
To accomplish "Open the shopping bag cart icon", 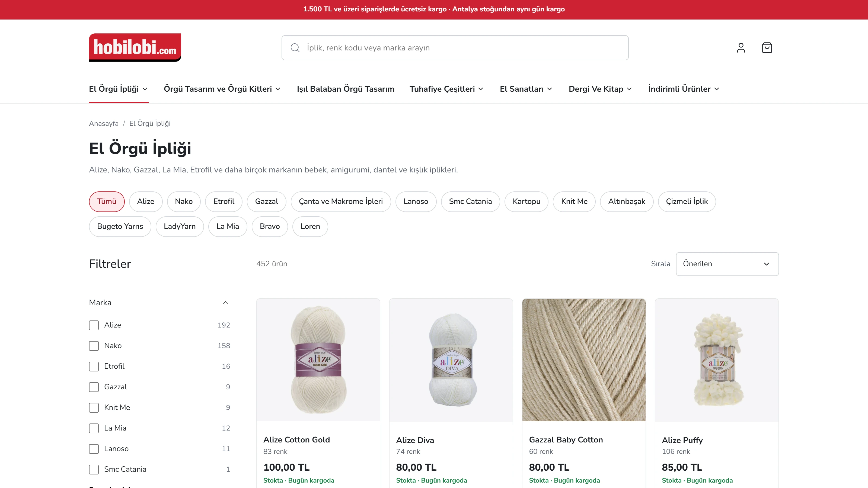I will coord(767,48).
